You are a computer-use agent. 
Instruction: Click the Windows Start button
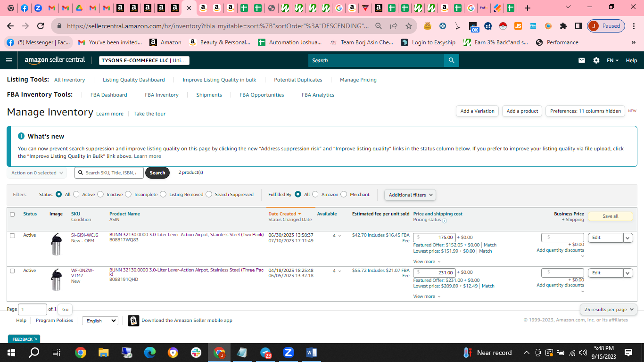coord(11,353)
